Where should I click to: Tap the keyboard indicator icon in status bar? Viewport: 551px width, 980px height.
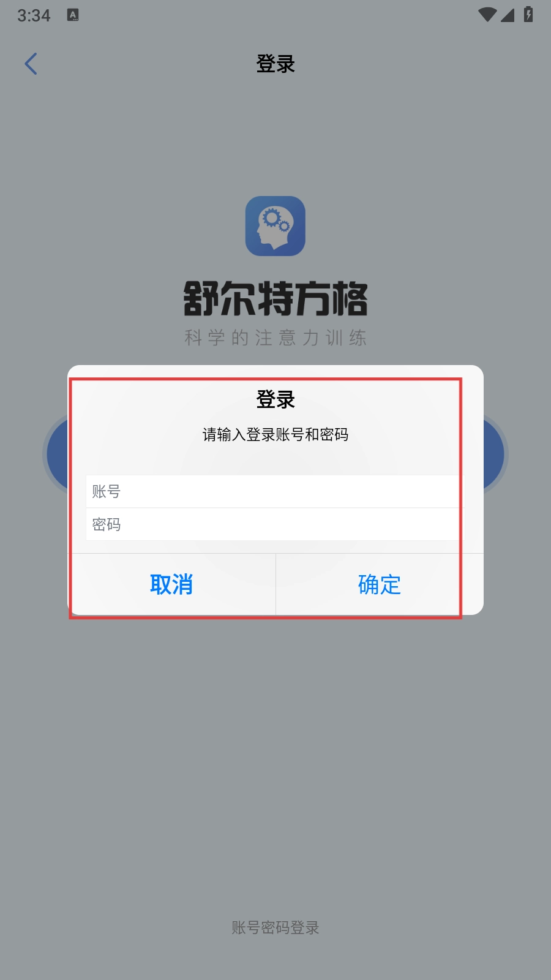tap(73, 15)
